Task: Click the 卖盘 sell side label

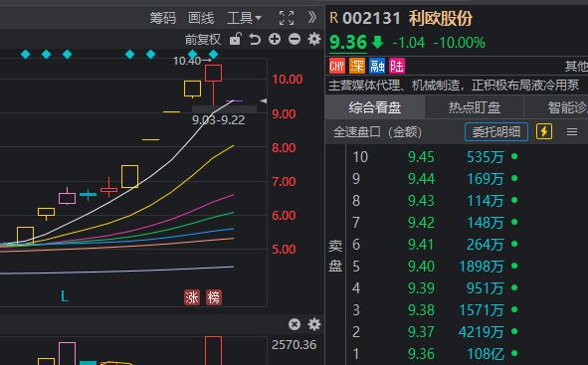Action: (335, 256)
